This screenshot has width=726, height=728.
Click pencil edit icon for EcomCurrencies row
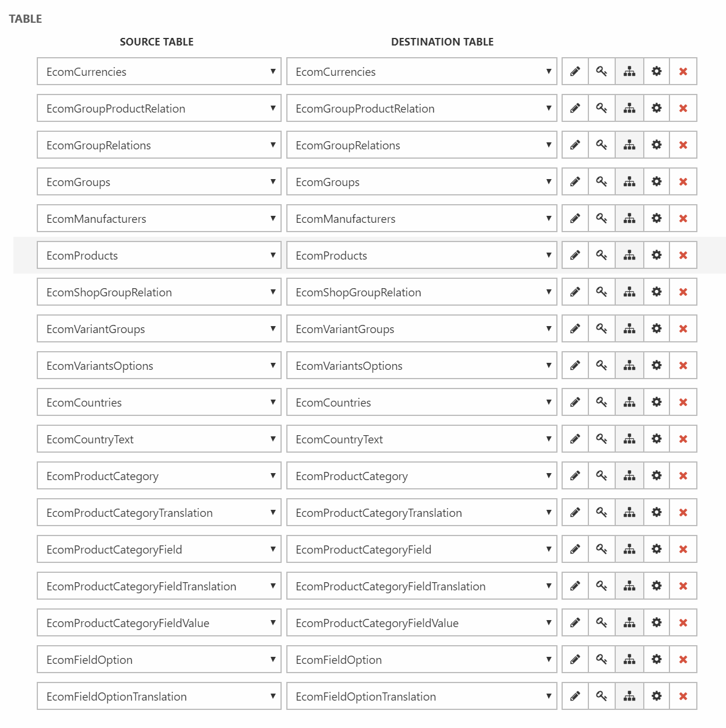(575, 71)
